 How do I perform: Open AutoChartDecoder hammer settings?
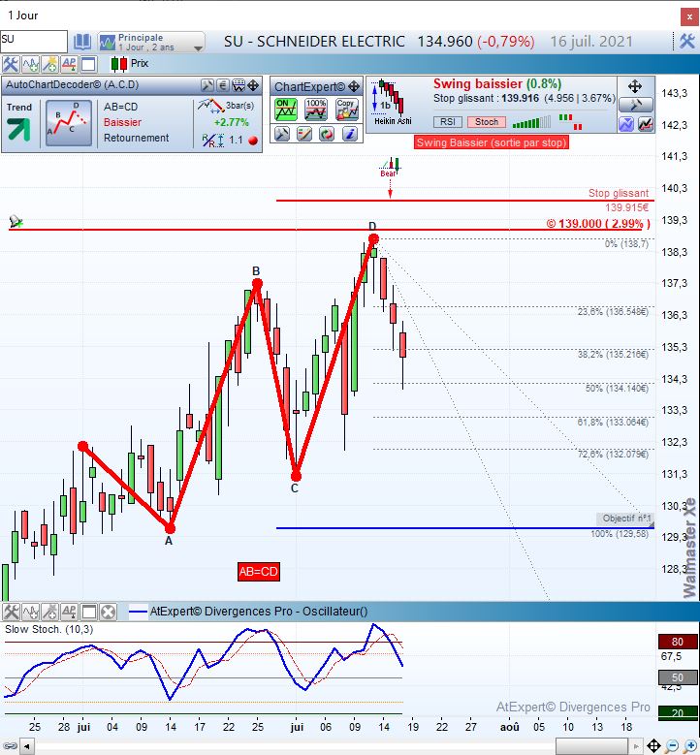pos(207,85)
